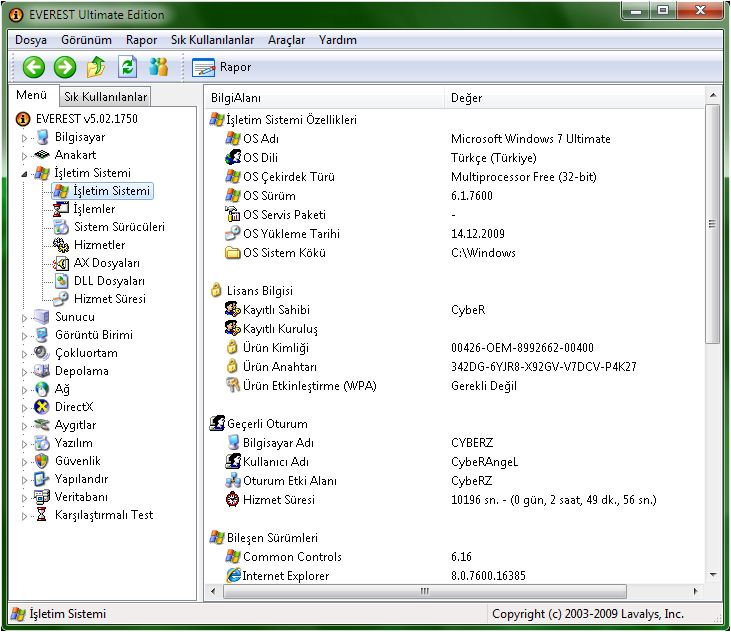
Task: Click the Değer column header
Action: tap(574, 98)
